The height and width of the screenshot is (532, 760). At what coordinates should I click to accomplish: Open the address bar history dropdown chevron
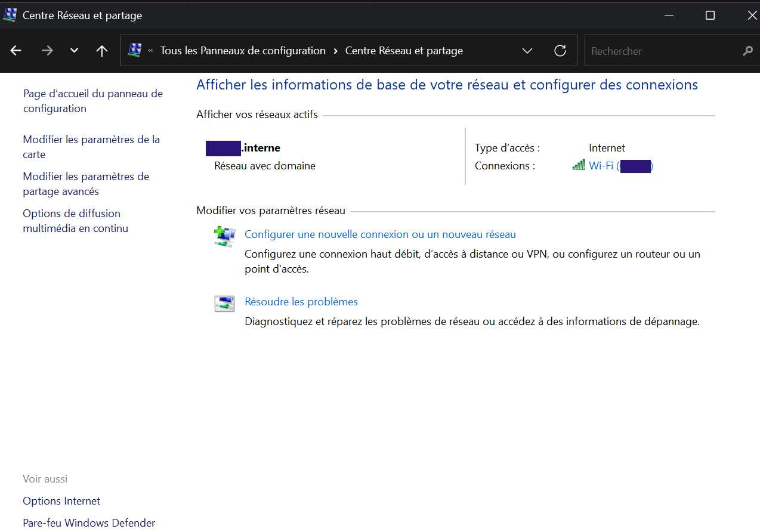tap(527, 51)
